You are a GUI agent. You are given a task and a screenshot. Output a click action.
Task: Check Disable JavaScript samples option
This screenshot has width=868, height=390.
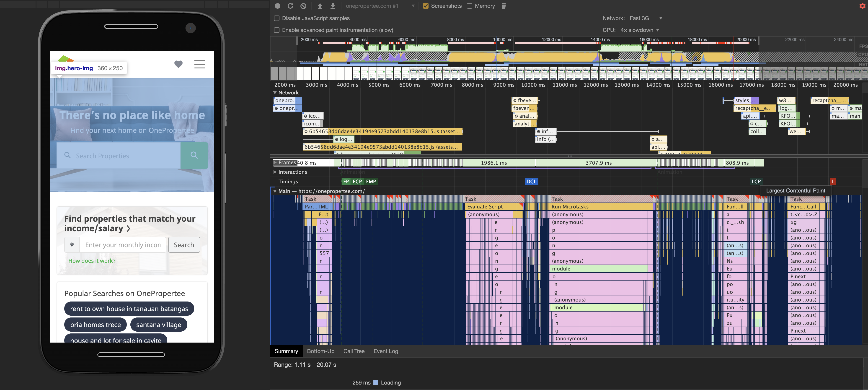(277, 18)
